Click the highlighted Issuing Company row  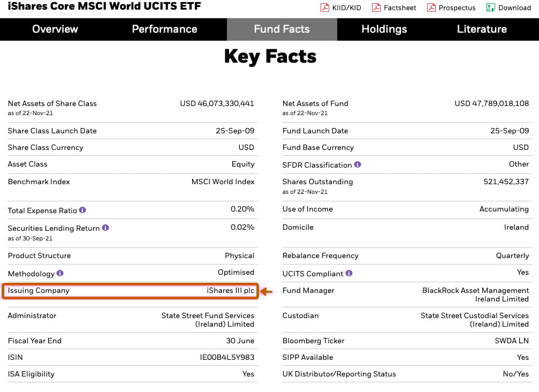click(131, 291)
